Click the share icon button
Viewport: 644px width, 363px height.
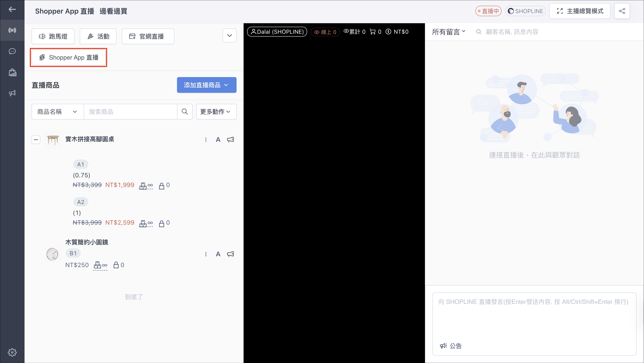(x=622, y=11)
